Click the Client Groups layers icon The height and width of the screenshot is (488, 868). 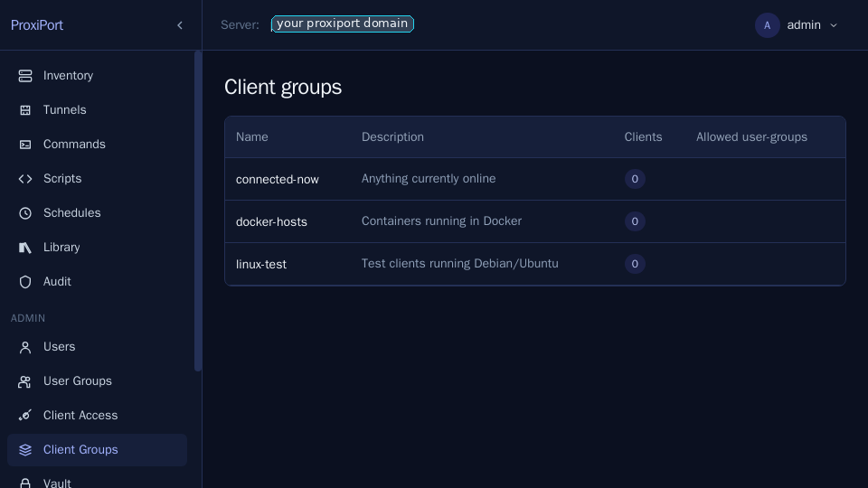(x=25, y=450)
